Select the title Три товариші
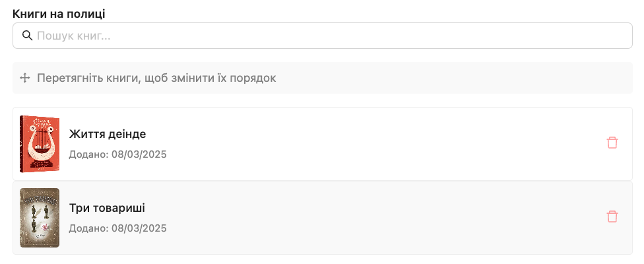This screenshot has height=264, width=644. 107,208
